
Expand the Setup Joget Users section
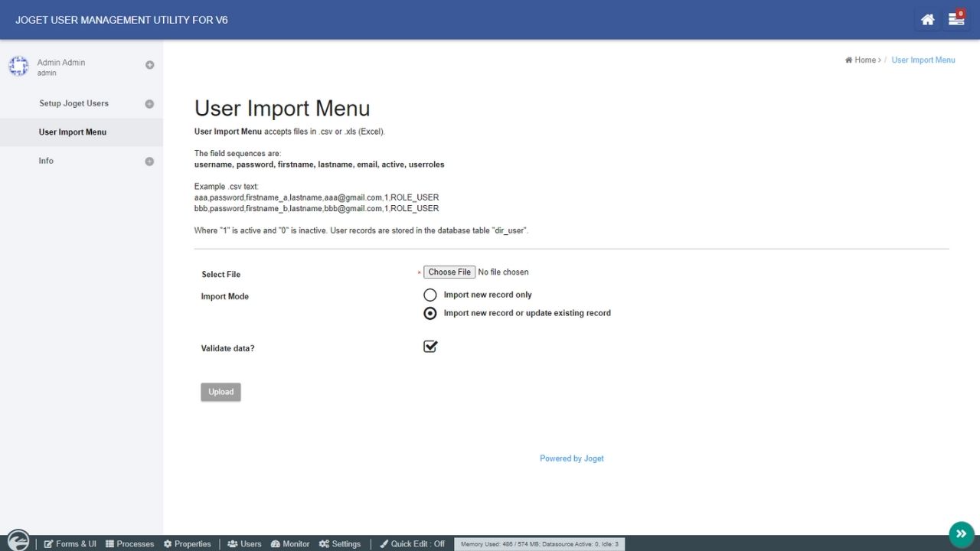(149, 104)
